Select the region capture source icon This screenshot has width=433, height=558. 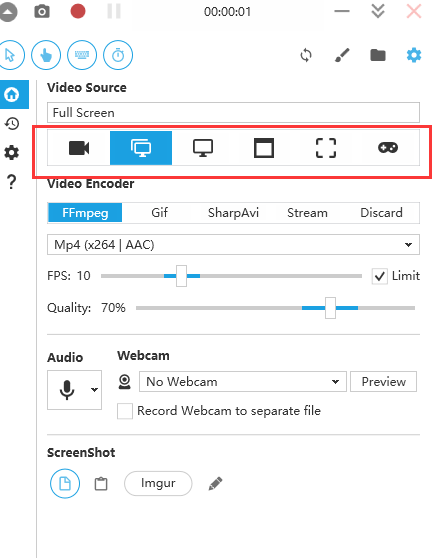tap(326, 148)
